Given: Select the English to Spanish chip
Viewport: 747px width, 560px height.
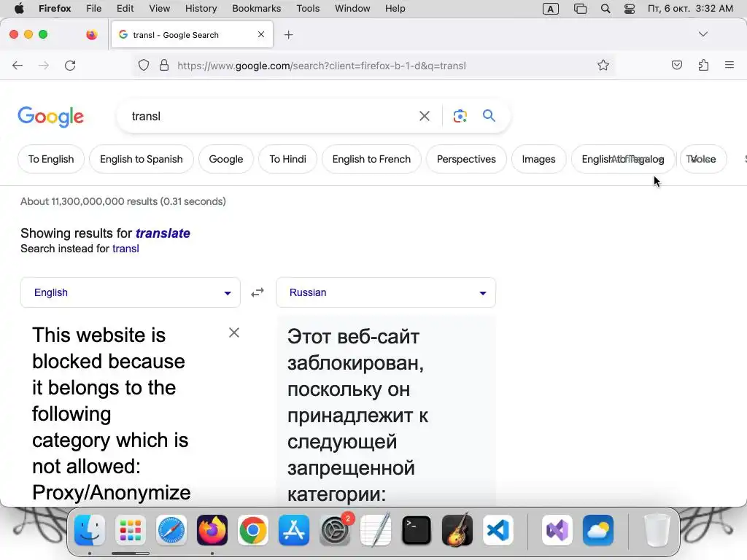Looking at the screenshot, I should 142,159.
